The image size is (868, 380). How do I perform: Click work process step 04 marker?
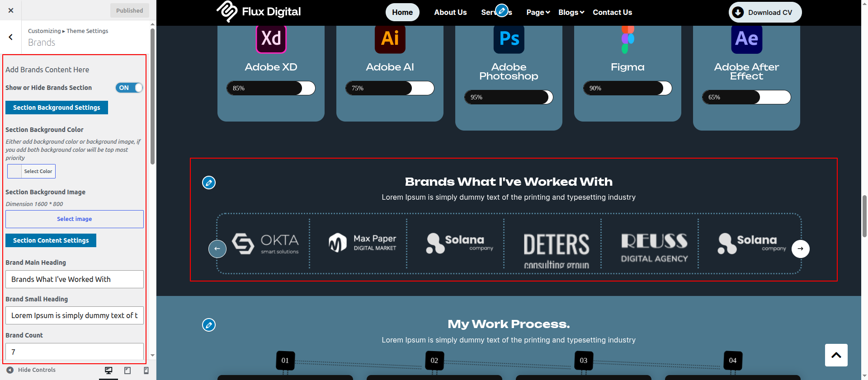733,361
